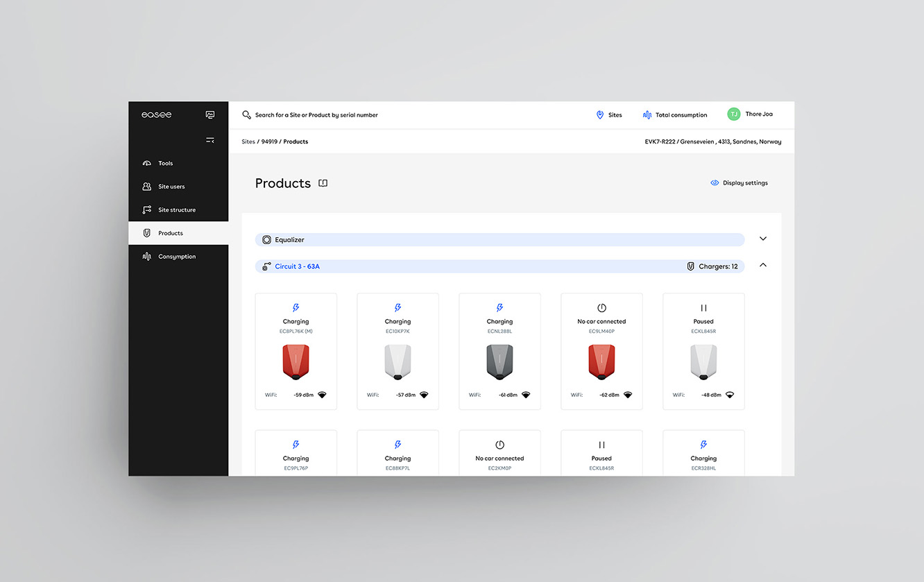Image resolution: width=924 pixels, height=582 pixels.
Task: Open the Thore Joa user avatar
Action: click(x=734, y=114)
